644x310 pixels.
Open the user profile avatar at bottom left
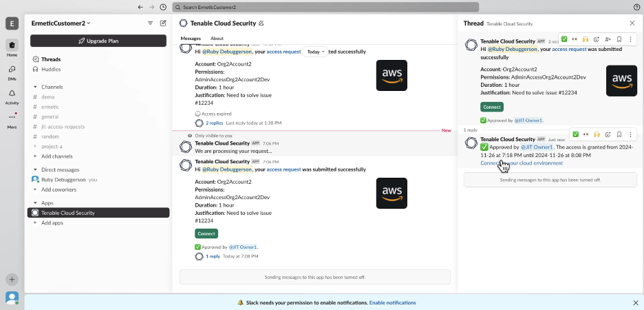12,298
